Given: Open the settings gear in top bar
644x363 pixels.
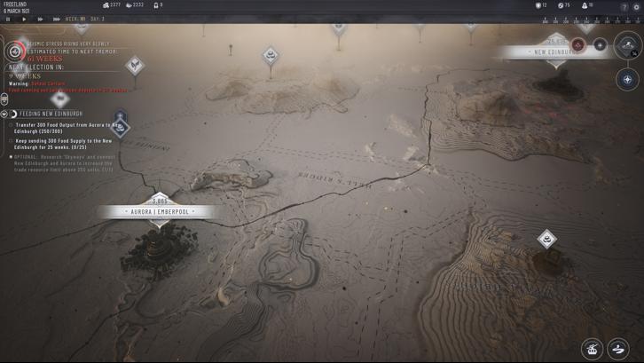Looking at the screenshot, I should [636, 7].
